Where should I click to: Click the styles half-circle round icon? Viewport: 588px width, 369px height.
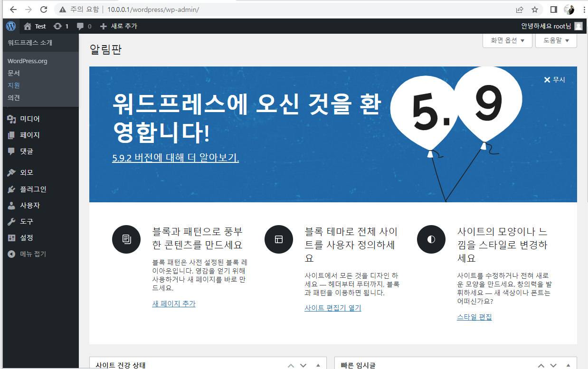[x=431, y=239]
